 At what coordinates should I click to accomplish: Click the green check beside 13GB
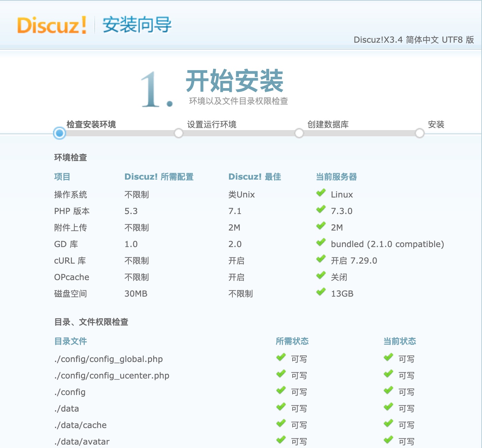(x=321, y=292)
